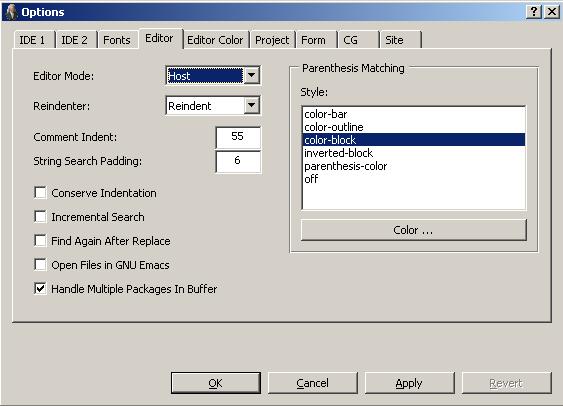Open the Fonts tab
Image resolution: width=563 pixels, height=406 pixels.
(117, 40)
